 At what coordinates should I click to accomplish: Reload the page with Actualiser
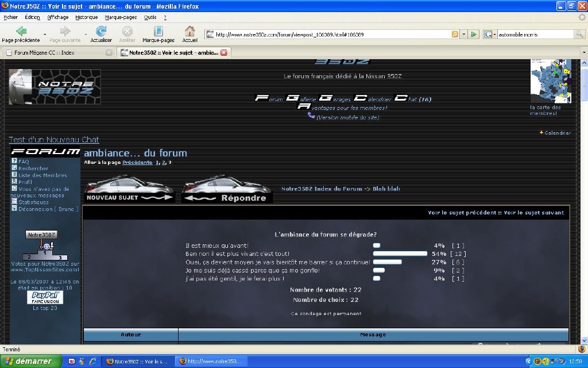(x=101, y=31)
